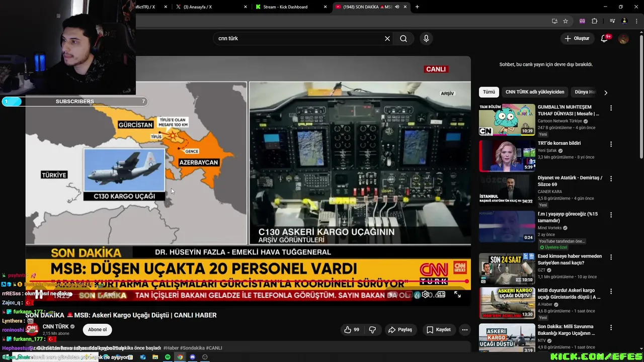Open the 'f.m | yaşayıp göreceğiz' video thumbnail

[x=507, y=226]
